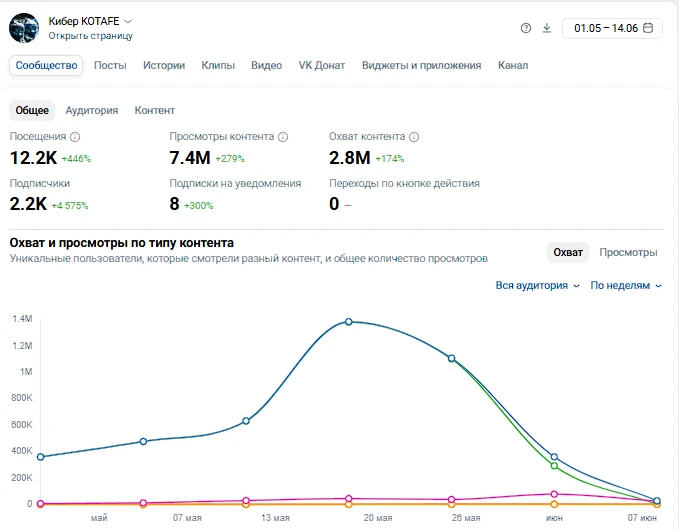Click the Открыть страницу link
679x530 pixels.
pos(91,36)
